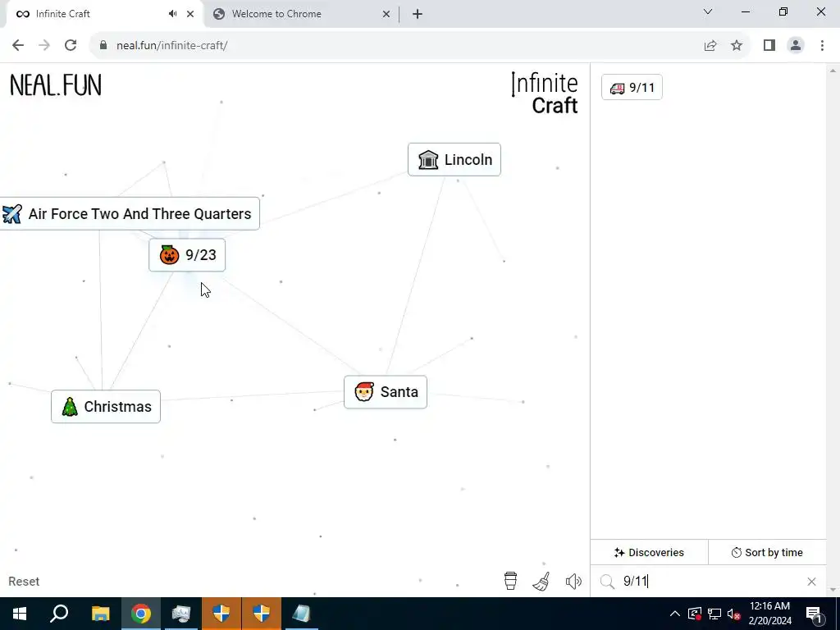Click the second shield icon in the taskbar
Viewport: 840px width, 630px height.
click(262, 614)
